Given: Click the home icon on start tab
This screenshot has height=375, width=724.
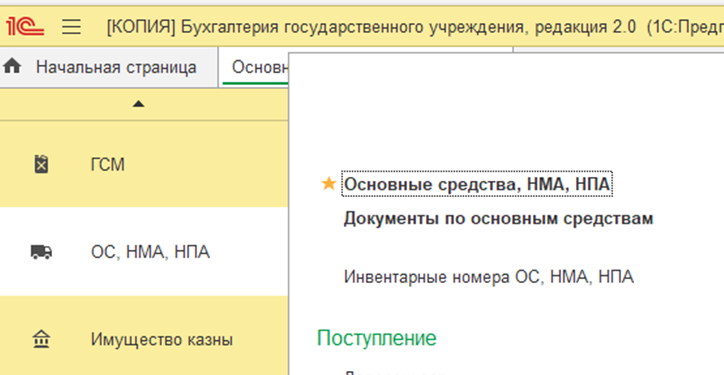Looking at the screenshot, I should pos(12,67).
